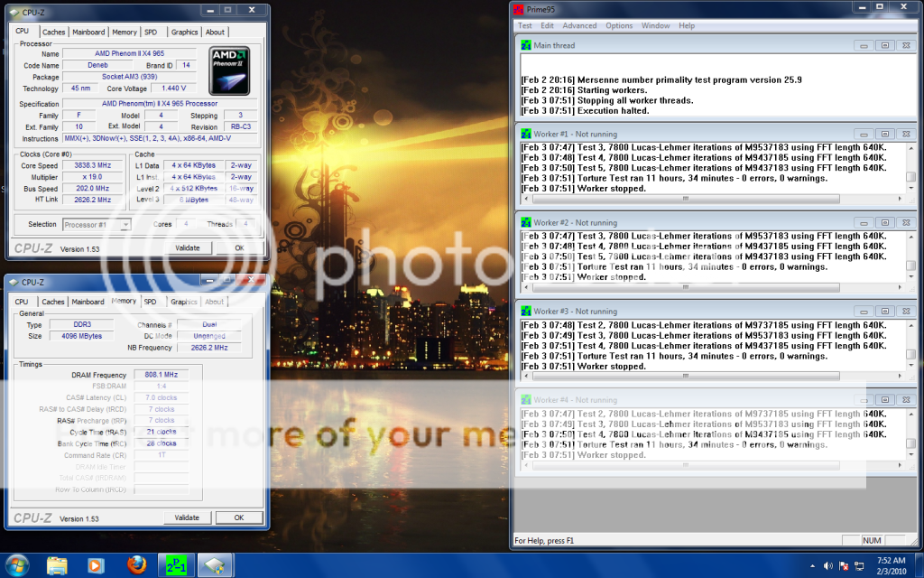The image size is (924, 578).
Task: Open Windows Media Player from taskbar
Action: pos(96,564)
